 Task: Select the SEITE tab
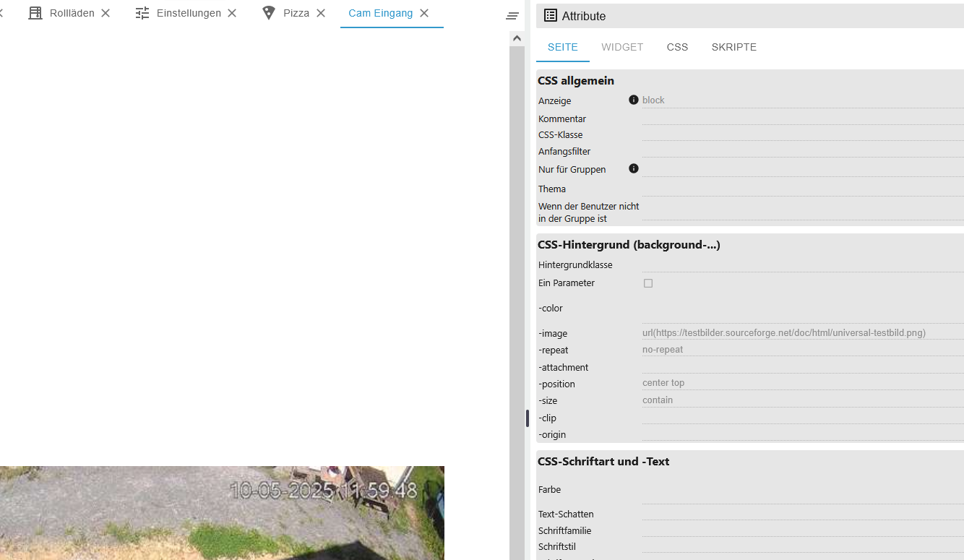pos(563,47)
